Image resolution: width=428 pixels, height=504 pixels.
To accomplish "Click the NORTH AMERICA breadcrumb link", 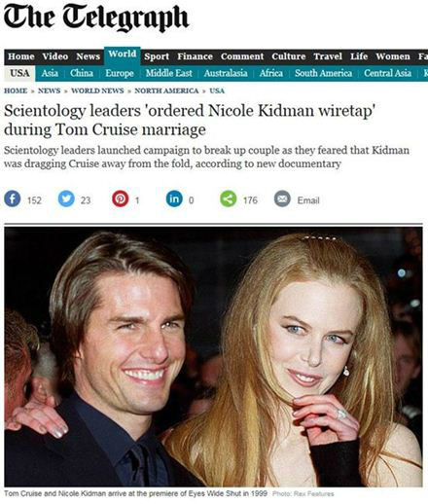I will (166, 90).
